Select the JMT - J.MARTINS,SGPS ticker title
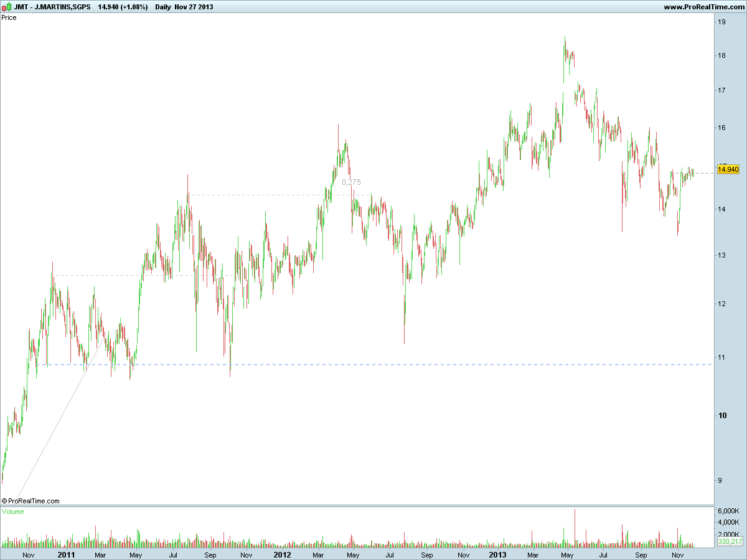This screenshot has height=560, width=747. 52,7
